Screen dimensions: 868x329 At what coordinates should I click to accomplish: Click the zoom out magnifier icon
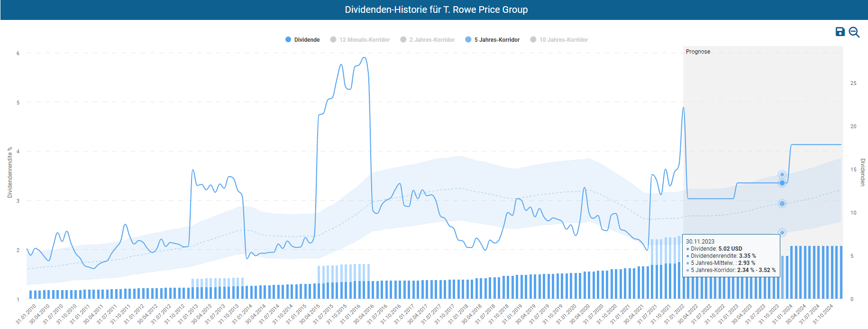pos(854,32)
